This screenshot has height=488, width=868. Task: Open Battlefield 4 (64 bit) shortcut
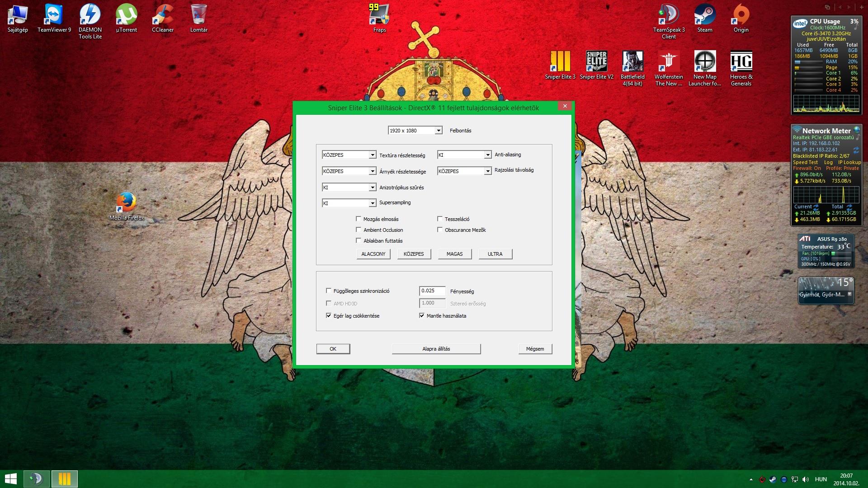632,69
